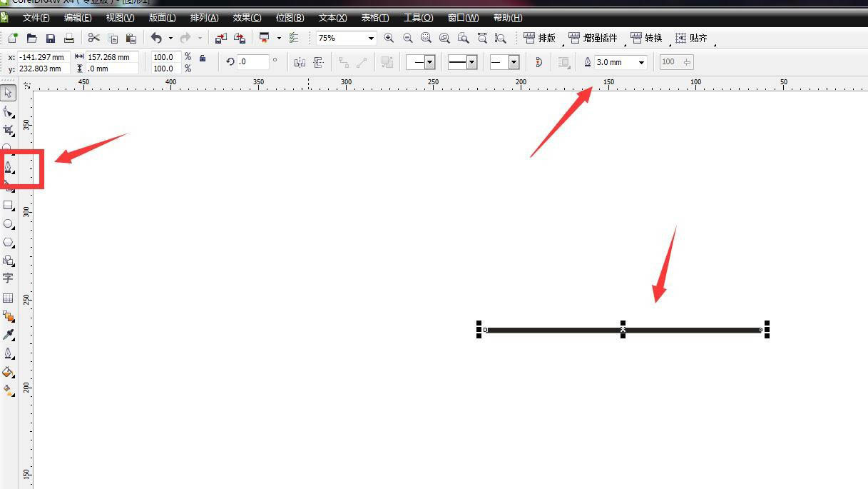Toggle the auto-close curve button

point(538,62)
